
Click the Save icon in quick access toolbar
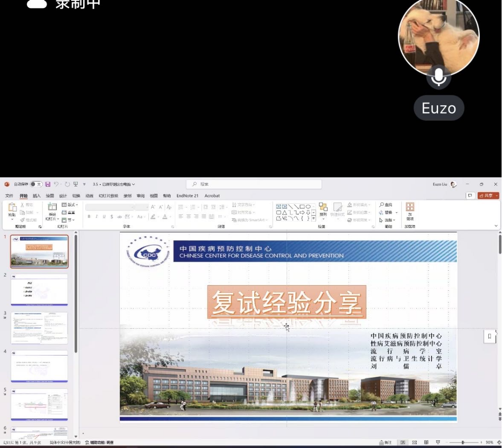(48, 185)
